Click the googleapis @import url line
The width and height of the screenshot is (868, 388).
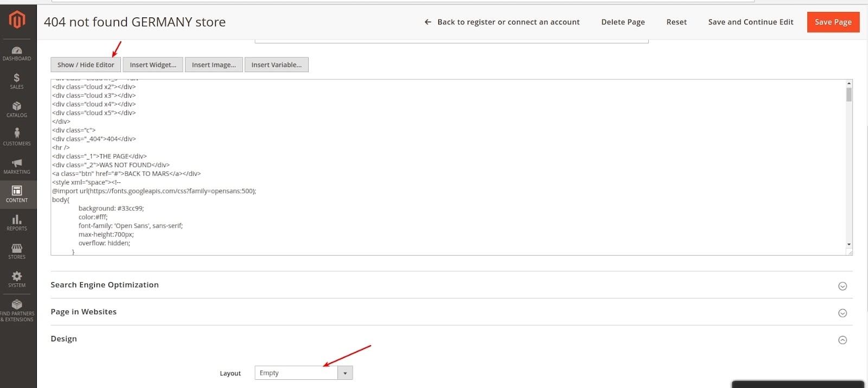(x=154, y=191)
